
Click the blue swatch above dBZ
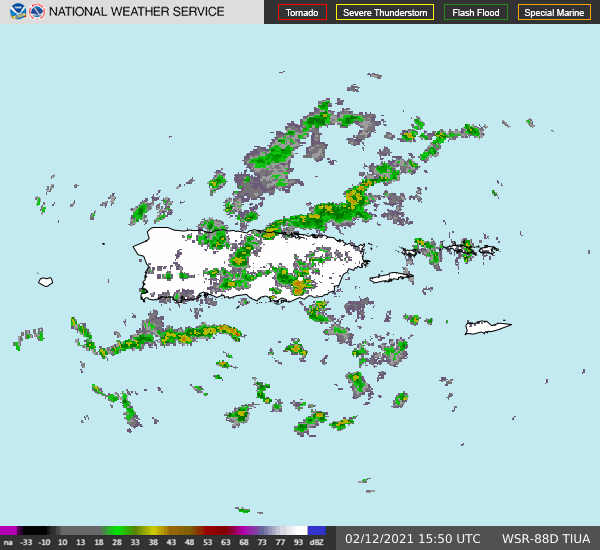(316, 530)
